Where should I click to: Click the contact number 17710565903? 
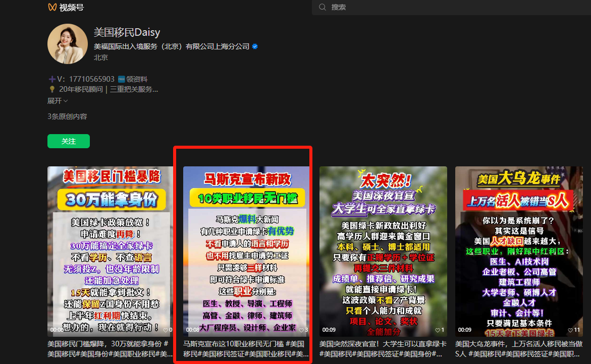click(x=91, y=79)
